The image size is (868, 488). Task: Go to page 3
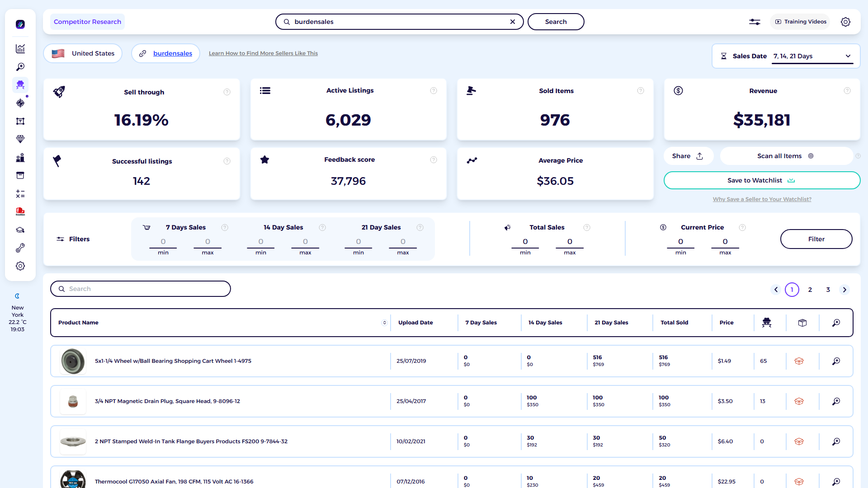pyautogui.click(x=828, y=290)
